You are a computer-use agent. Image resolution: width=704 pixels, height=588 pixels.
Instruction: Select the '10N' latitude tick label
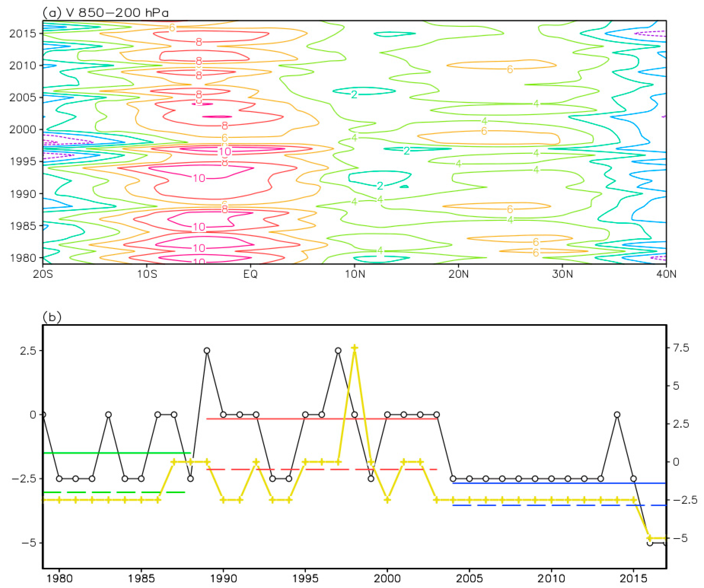(x=355, y=274)
